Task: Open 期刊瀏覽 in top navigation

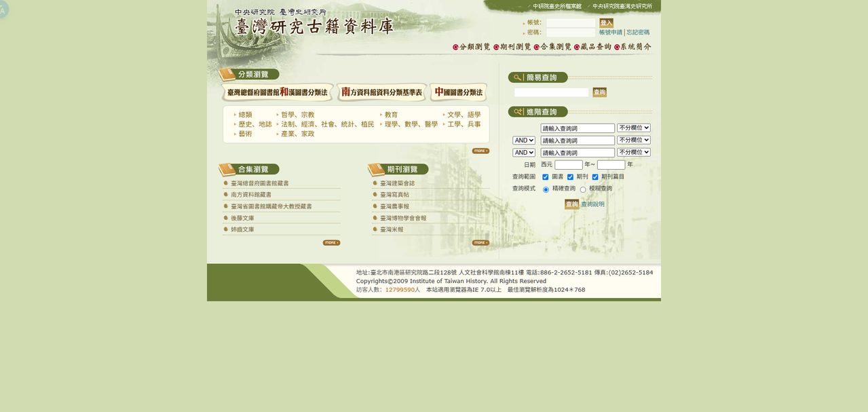Action: [x=512, y=47]
